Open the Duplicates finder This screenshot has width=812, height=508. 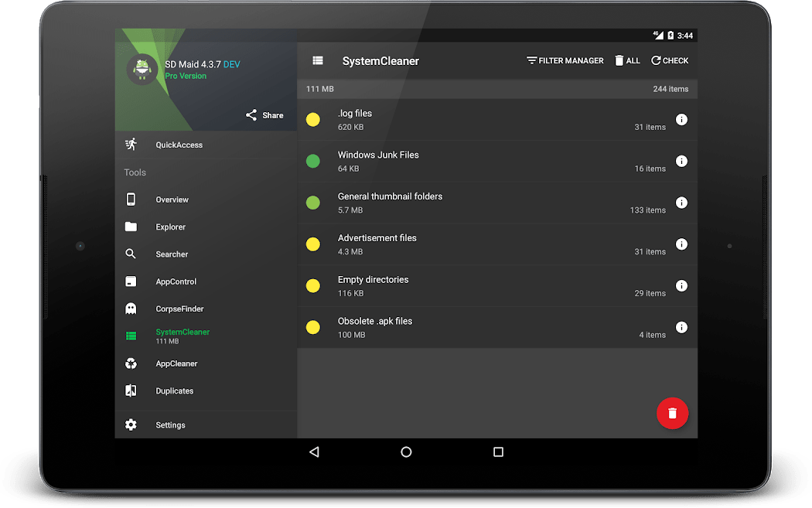(x=174, y=390)
